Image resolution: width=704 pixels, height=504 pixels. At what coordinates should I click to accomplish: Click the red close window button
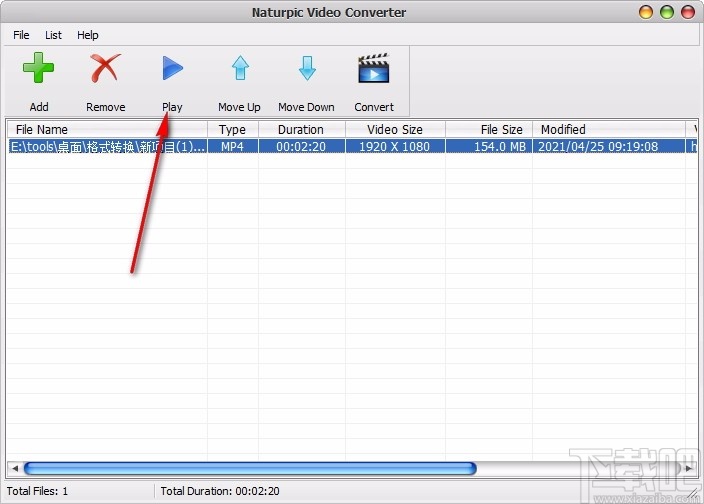(688, 12)
